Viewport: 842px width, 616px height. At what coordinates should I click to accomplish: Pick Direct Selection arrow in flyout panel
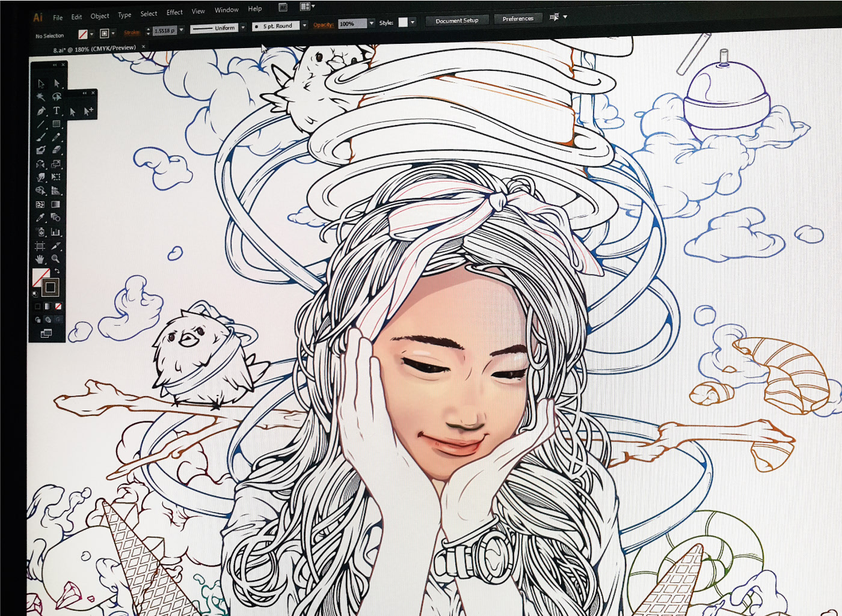[73, 112]
